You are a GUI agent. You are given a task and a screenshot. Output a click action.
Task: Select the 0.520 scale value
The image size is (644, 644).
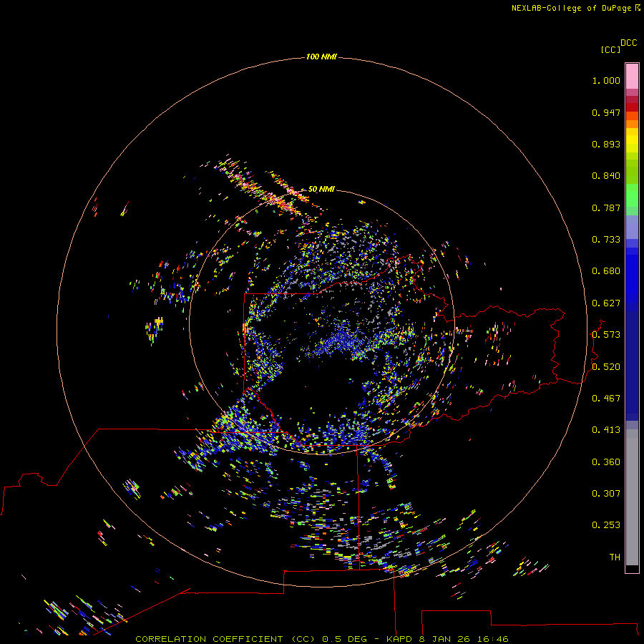(x=606, y=367)
